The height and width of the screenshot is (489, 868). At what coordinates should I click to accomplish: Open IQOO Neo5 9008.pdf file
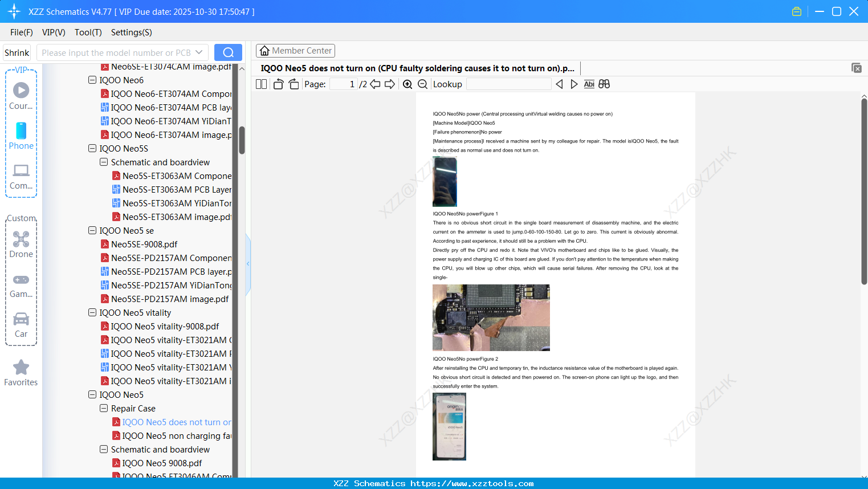[157, 463]
